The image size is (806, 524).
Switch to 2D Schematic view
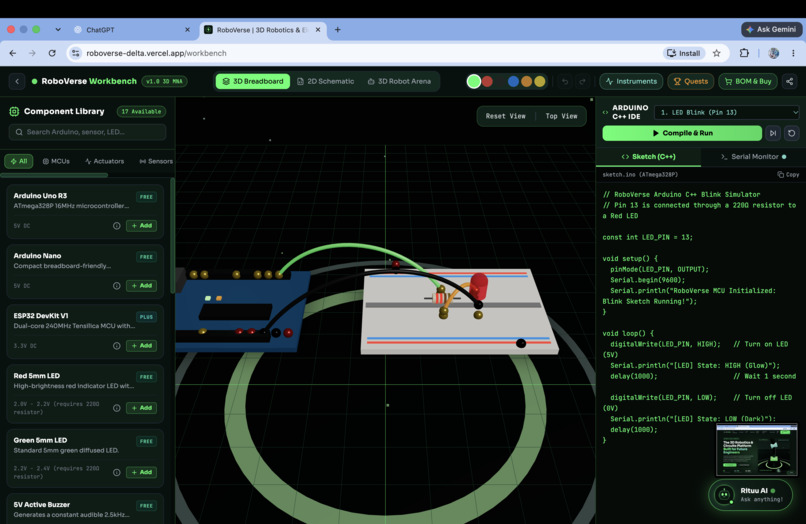[326, 81]
